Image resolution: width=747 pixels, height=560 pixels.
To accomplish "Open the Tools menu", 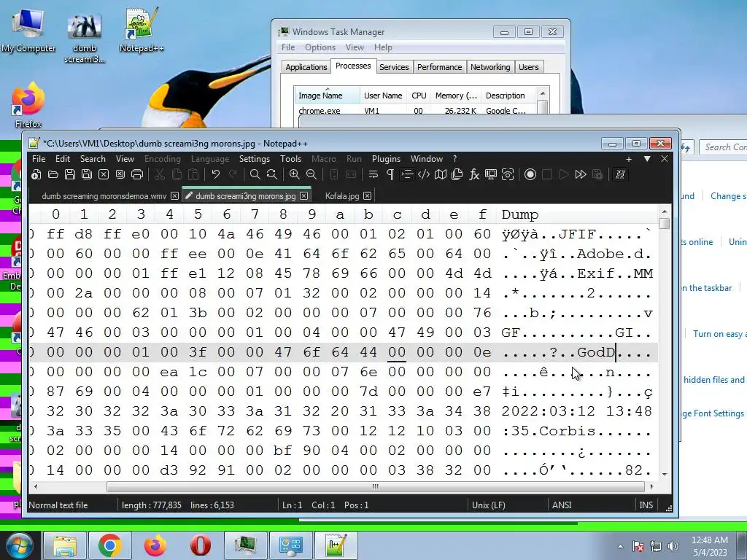I will pyautogui.click(x=290, y=158).
